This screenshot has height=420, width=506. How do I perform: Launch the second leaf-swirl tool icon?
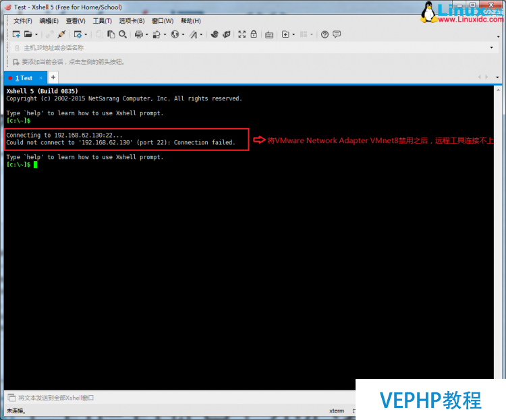(x=227, y=34)
